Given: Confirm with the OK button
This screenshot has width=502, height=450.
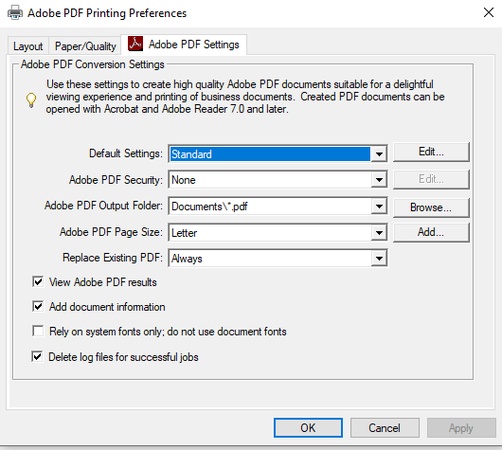Looking at the screenshot, I should click(308, 428).
